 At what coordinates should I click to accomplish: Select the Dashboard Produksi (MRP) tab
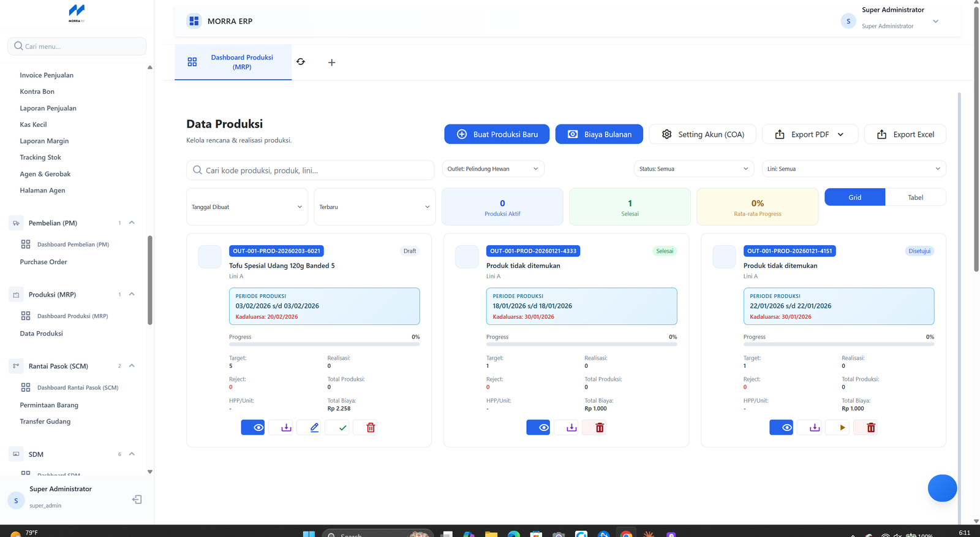coord(233,62)
